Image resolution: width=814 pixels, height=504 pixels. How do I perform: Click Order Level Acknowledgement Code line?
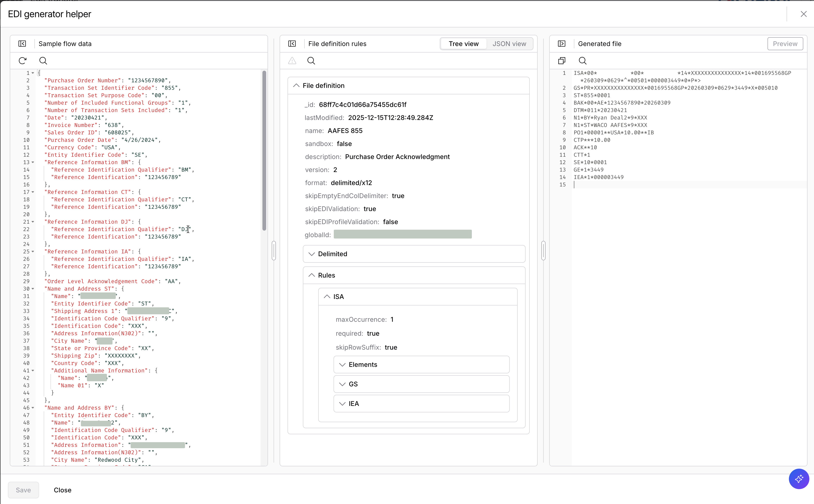(112, 281)
